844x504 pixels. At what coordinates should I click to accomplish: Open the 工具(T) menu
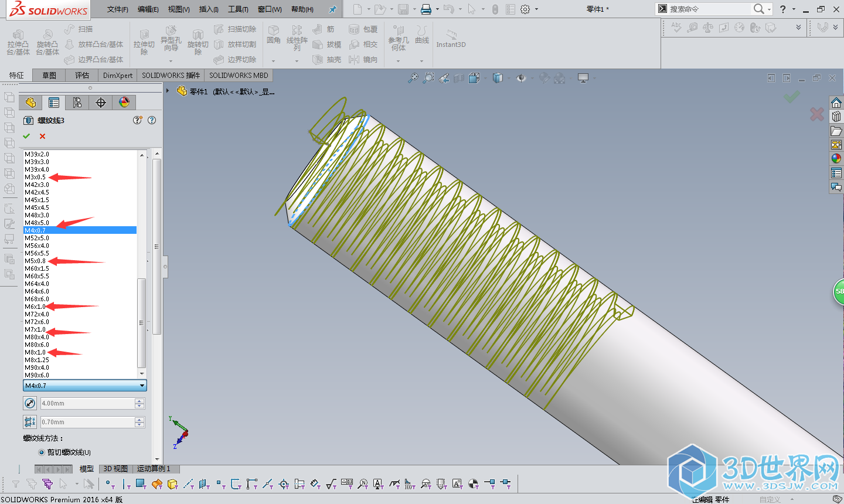[x=238, y=9]
